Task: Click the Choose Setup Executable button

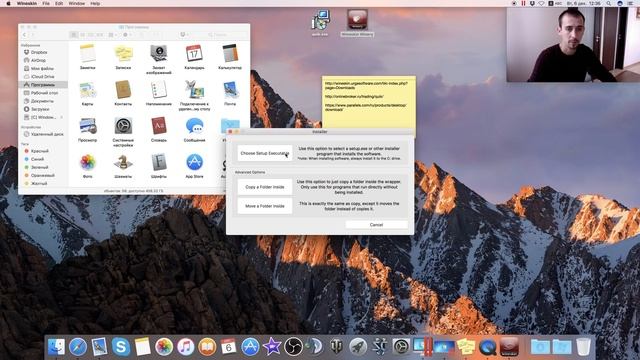Action: click(264, 153)
